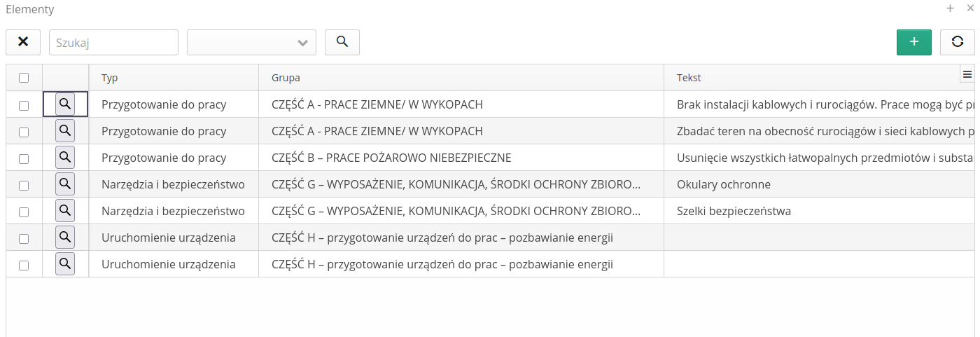The height and width of the screenshot is (337, 980).
Task: View details of Szelki bezpieczeństwa row
Action: [x=65, y=211]
